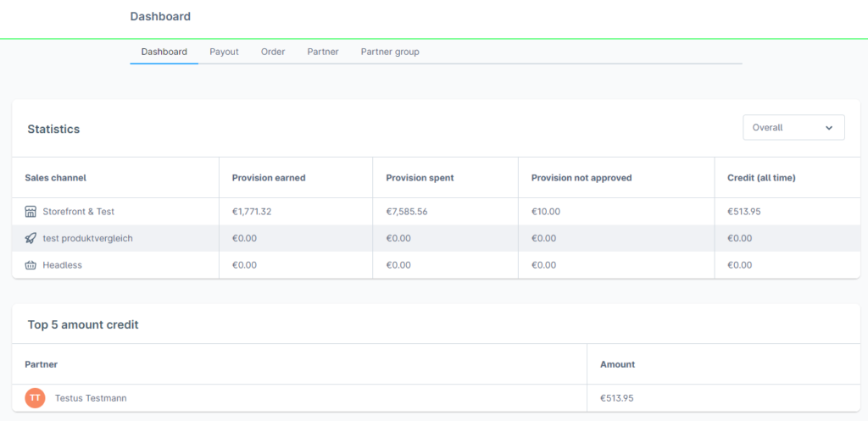Open the Overall time range dropdown

[793, 128]
